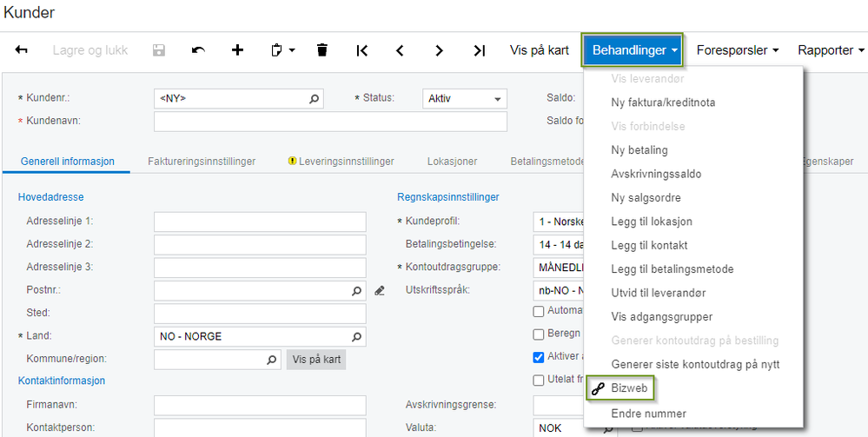The height and width of the screenshot is (437, 868).
Task: Click search icon in Kundenr. field
Action: (314, 98)
